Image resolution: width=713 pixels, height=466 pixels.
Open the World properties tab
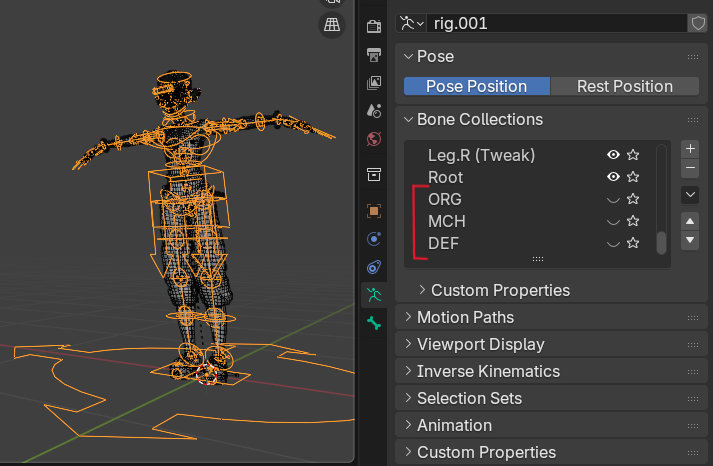(374, 138)
